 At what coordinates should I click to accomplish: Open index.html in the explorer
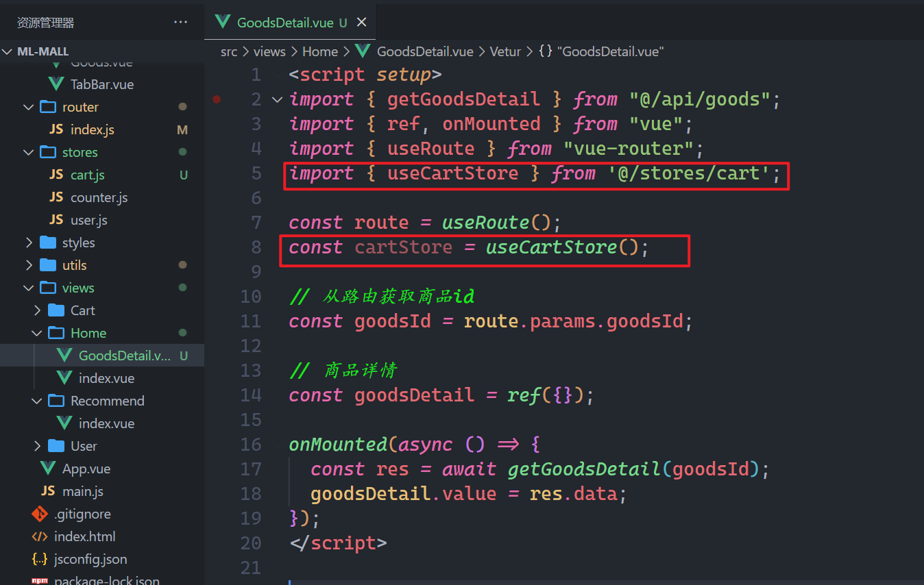click(85, 536)
